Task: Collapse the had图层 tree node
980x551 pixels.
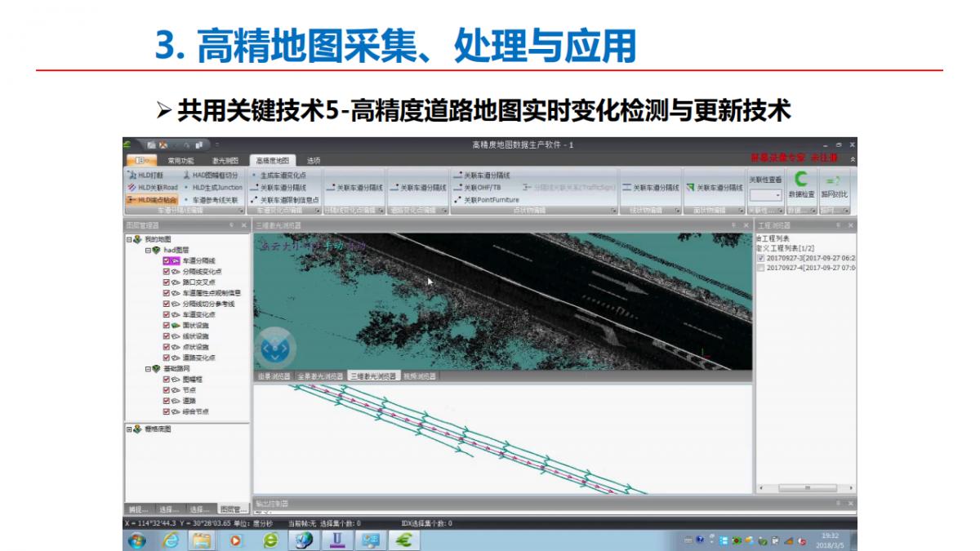Action: 148,251
